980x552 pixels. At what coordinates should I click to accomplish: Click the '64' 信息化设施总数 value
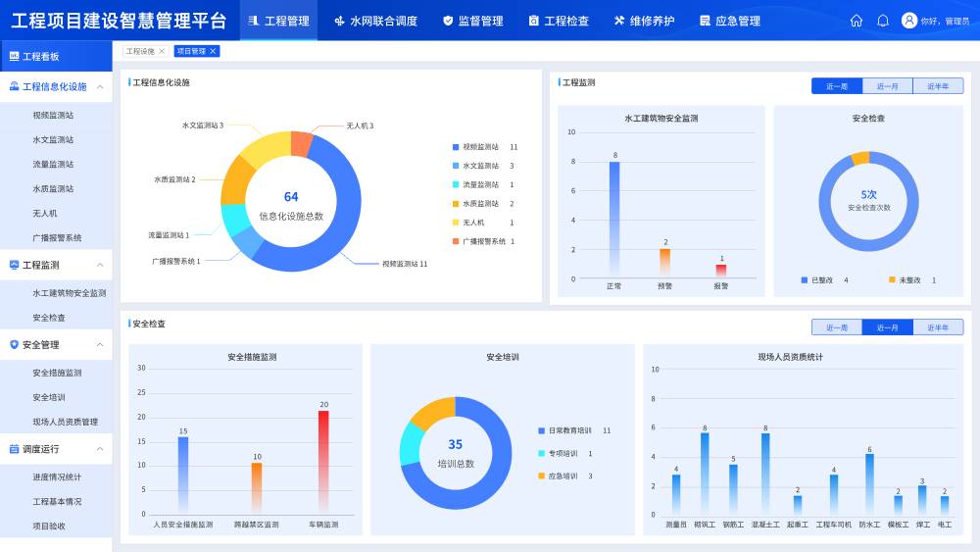click(291, 197)
